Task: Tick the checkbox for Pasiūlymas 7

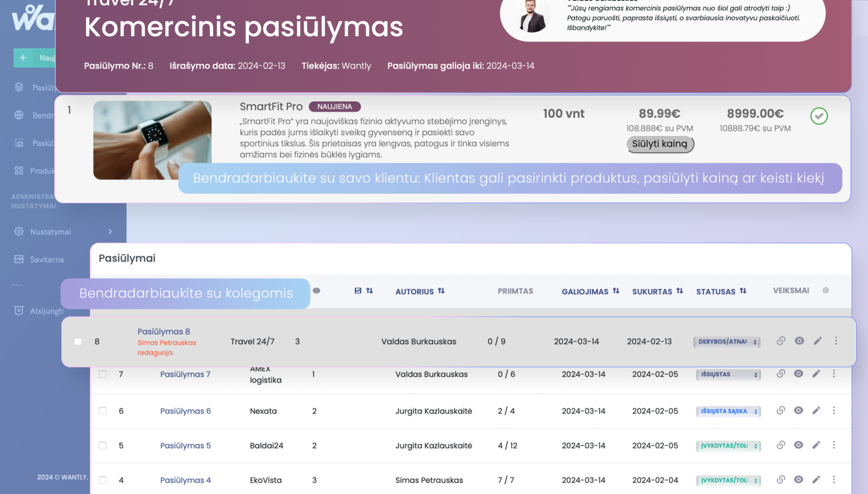Action: tap(103, 374)
